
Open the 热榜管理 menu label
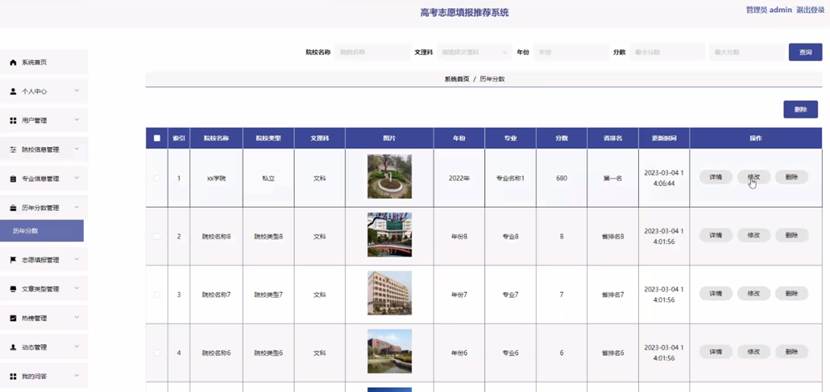pyautogui.click(x=34, y=318)
